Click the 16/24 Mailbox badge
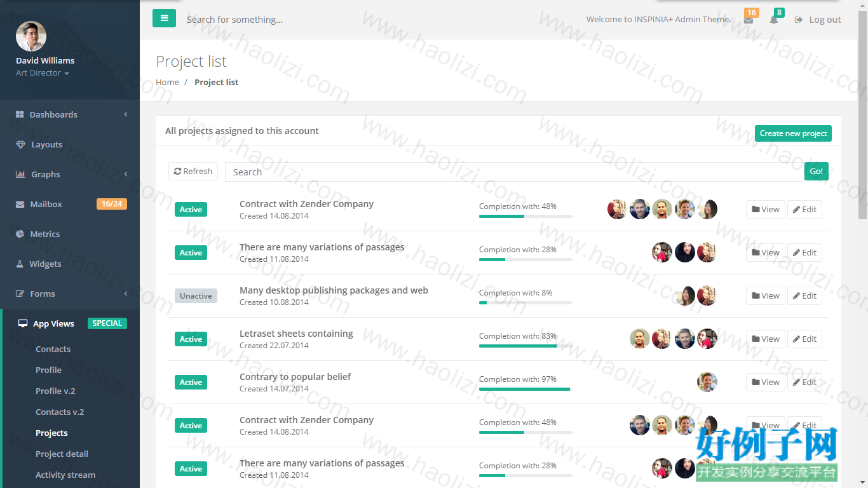868x488 pixels. [112, 204]
